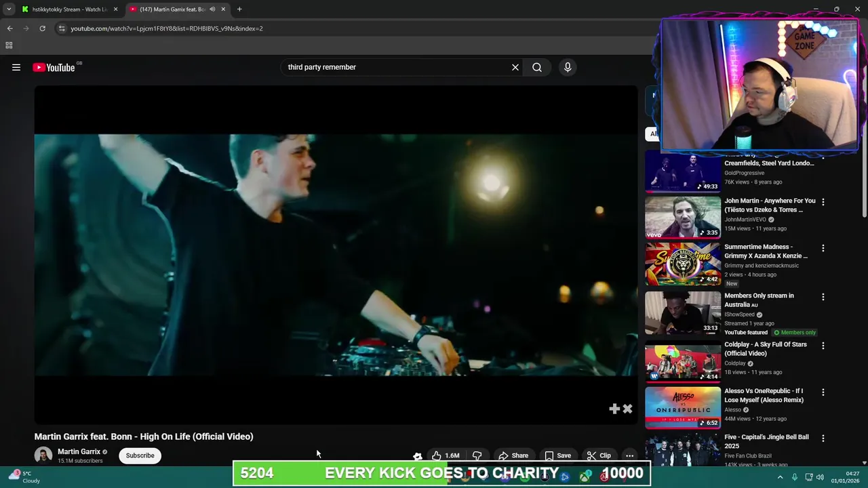Open Chrome apps grid shortcut
The height and width of the screenshot is (488, 868).
tap(9, 45)
